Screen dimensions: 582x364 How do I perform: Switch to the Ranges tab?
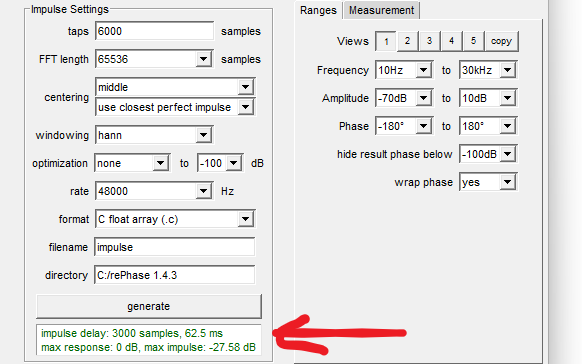click(x=318, y=10)
